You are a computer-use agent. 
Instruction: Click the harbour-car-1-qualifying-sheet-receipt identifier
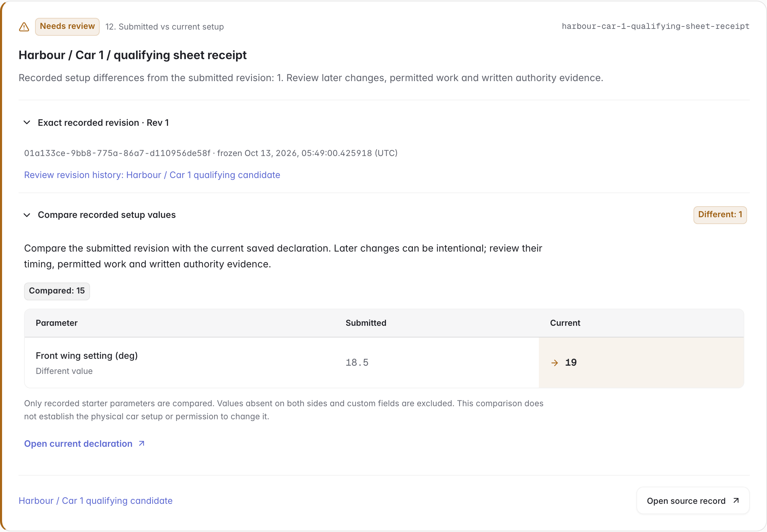[655, 26]
